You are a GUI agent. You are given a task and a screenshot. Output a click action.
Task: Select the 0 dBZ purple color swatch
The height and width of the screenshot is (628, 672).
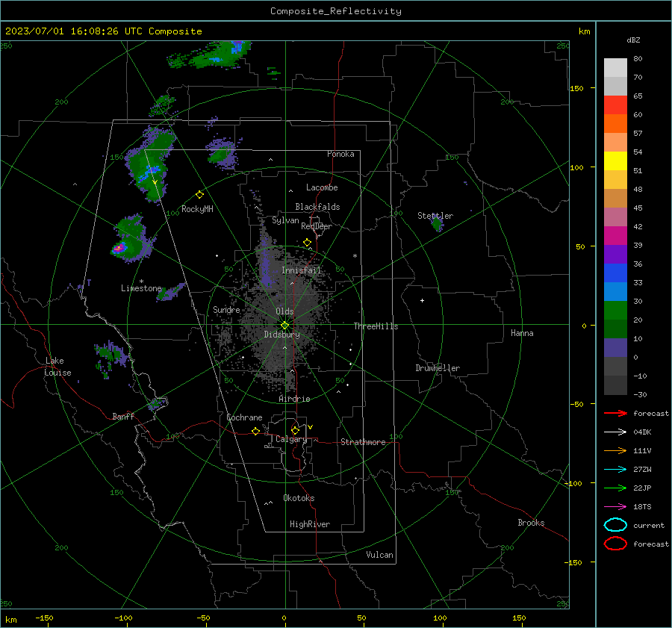[x=615, y=348]
